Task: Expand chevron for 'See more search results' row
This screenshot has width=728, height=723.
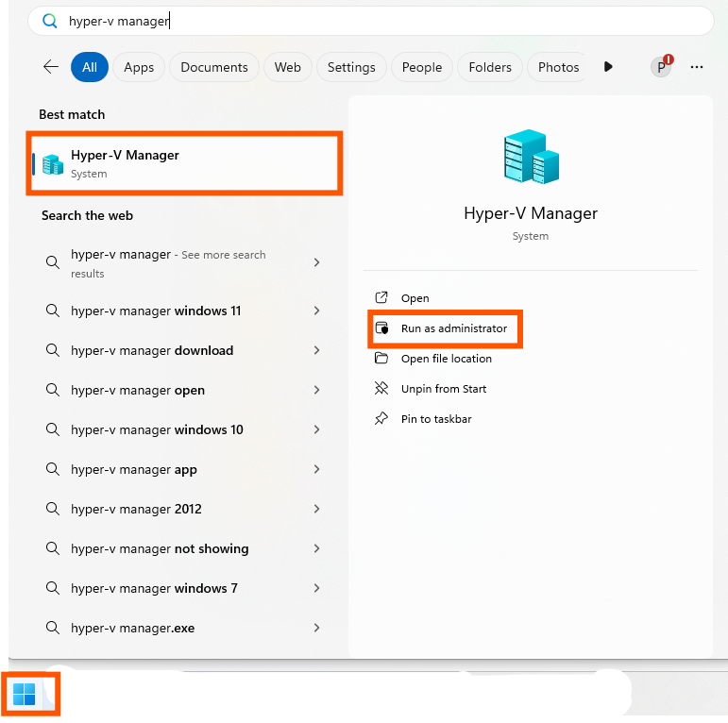Action: point(316,262)
